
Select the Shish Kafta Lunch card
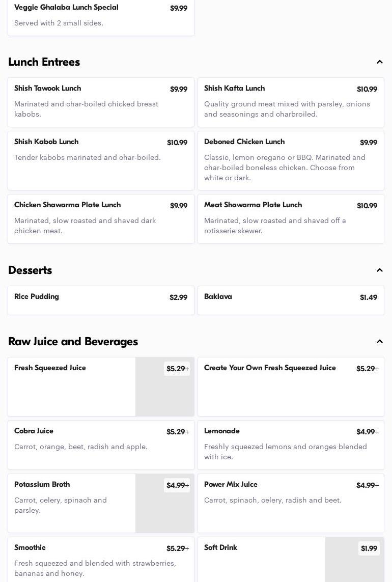click(291, 102)
